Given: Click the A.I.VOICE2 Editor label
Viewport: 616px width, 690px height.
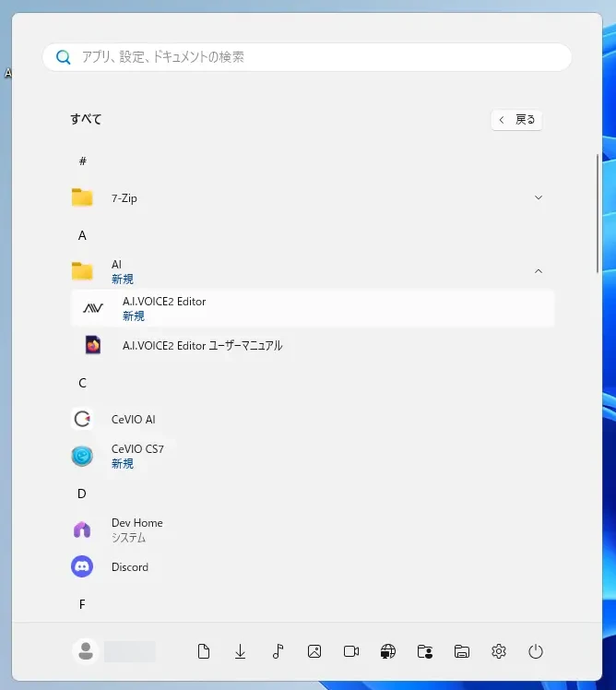Looking at the screenshot, I should tap(164, 302).
